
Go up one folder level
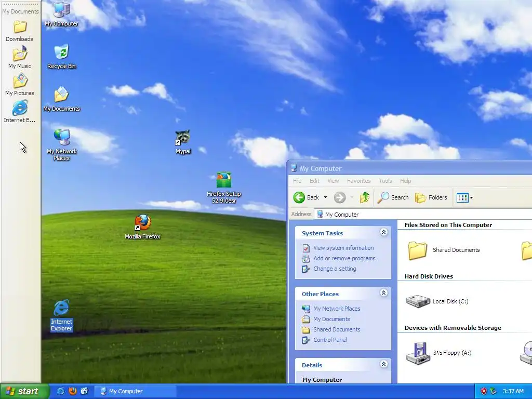click(365, 197)
